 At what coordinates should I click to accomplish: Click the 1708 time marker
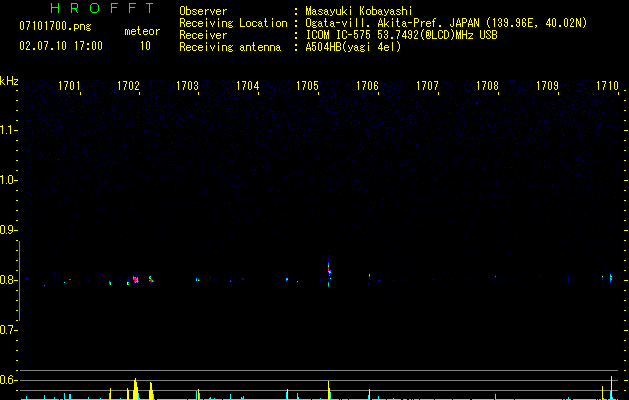click(x=487, y=86)
